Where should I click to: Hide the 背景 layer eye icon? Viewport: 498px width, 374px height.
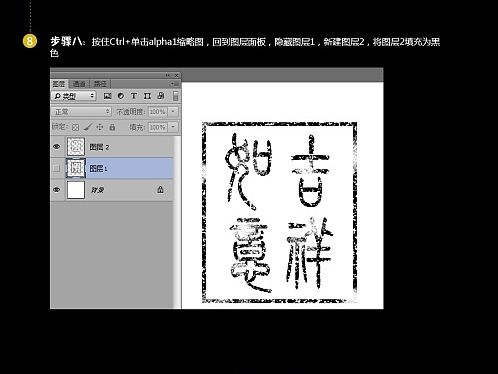pyautogui.click(x=57, y=190)
